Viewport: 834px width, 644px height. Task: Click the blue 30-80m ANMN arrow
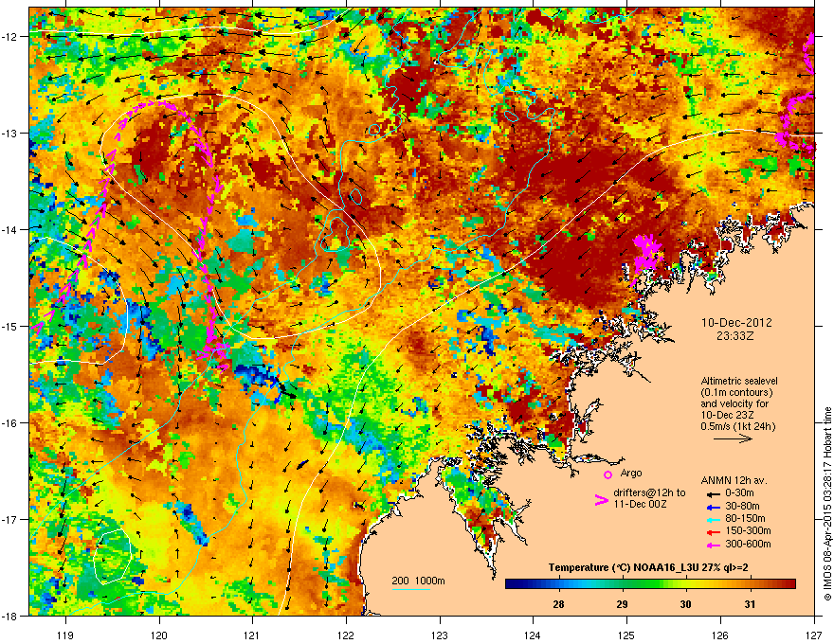coord(712,507)
